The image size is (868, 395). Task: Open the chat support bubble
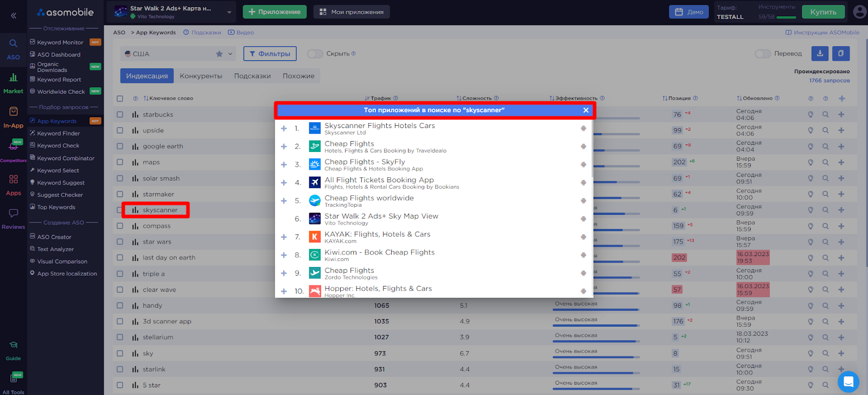point(848,381)
